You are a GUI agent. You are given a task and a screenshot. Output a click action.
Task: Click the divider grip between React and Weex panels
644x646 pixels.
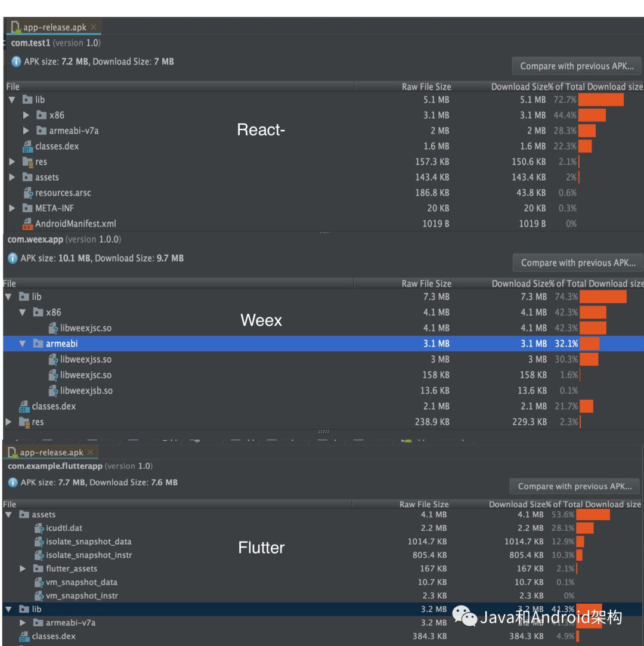(x=325, y=233)
